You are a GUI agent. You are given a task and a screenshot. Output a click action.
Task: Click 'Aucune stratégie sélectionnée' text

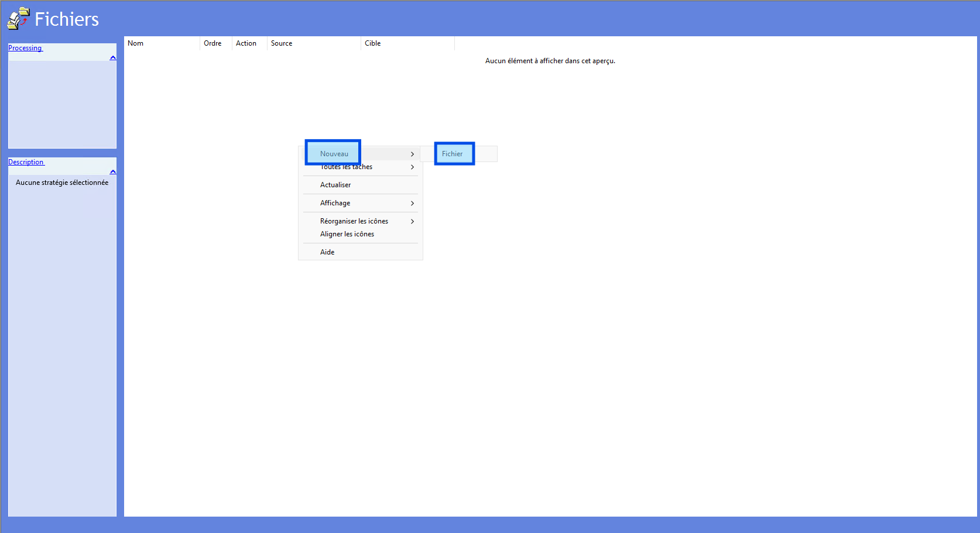(62, 183)
